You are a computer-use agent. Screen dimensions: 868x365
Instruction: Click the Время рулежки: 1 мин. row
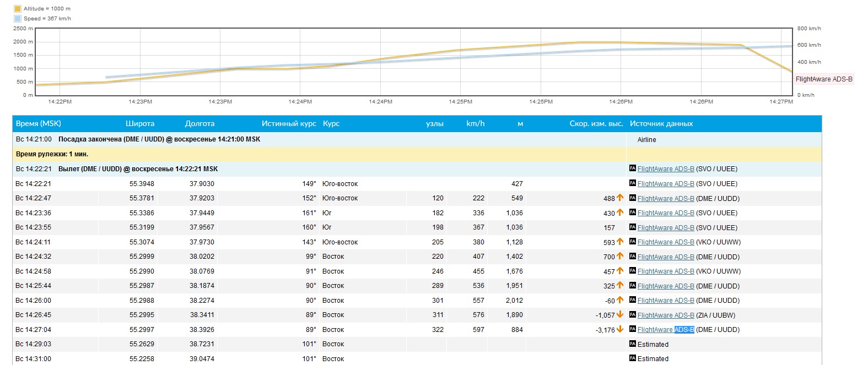[417, 154]
